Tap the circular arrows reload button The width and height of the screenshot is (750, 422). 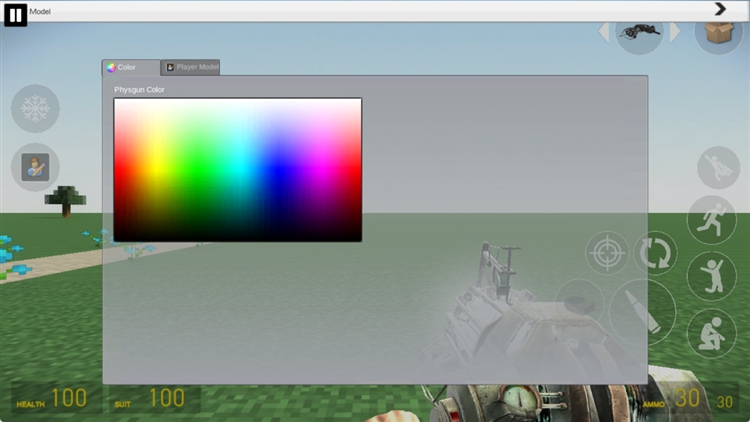(x=655, y=253)
